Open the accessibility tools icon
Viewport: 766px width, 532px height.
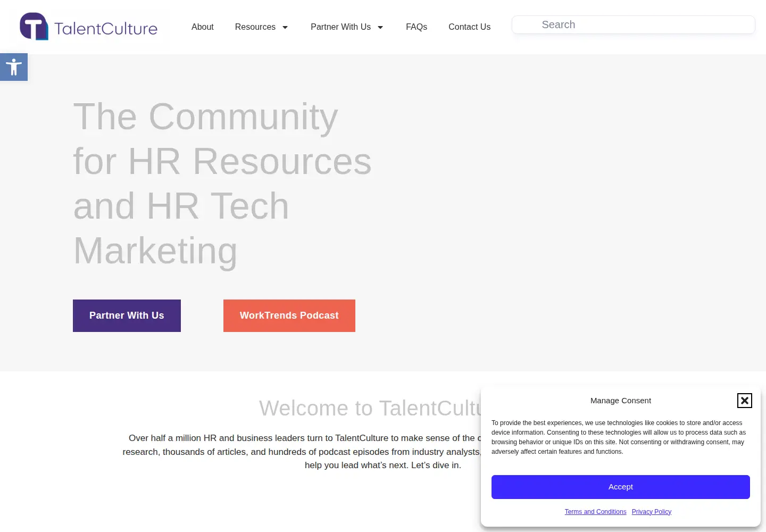point(14,67)
